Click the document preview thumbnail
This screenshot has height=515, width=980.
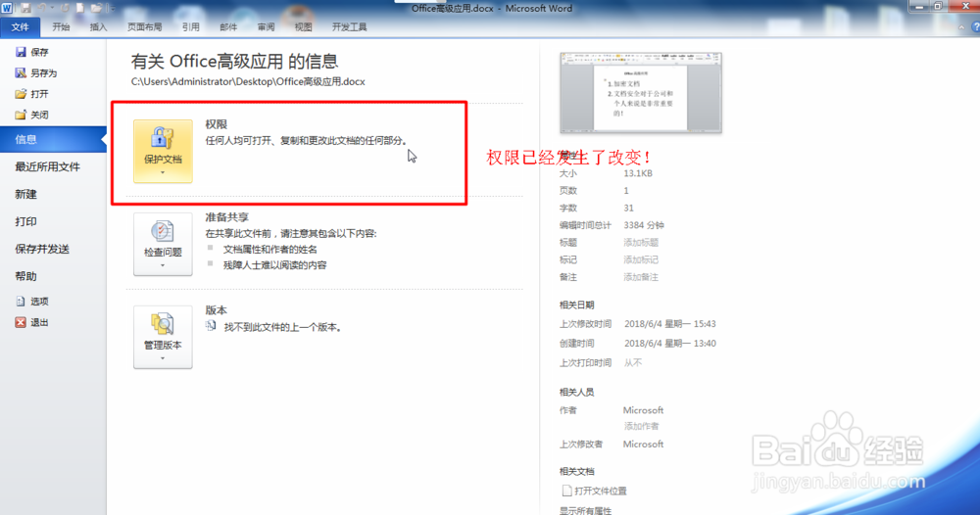click(x=641, y=93)
